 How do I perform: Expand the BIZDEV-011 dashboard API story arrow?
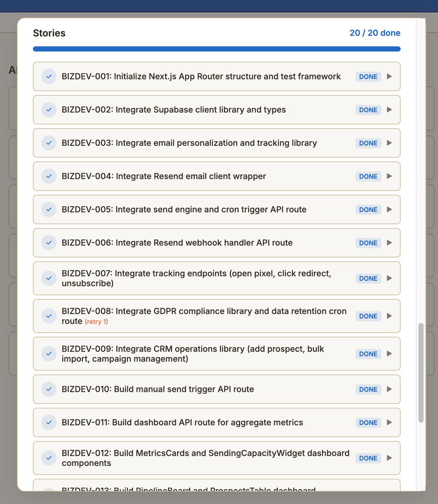(x=389, y=423)
